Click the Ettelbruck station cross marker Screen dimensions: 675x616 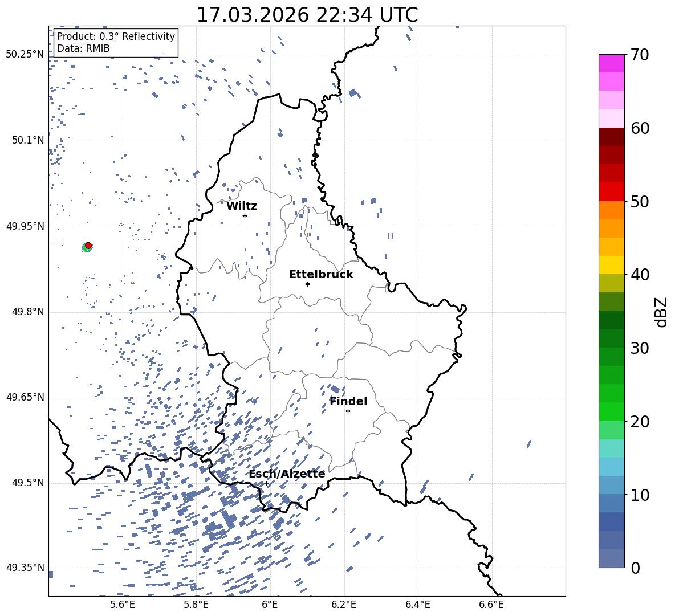(307, 284)
